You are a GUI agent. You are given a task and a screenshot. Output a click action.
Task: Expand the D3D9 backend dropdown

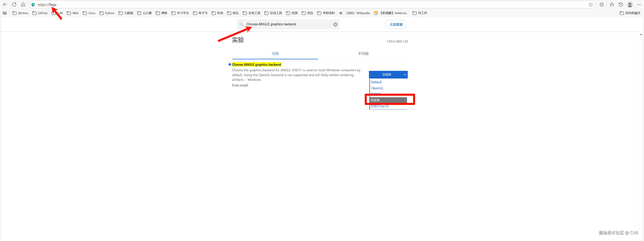point(388,75)
